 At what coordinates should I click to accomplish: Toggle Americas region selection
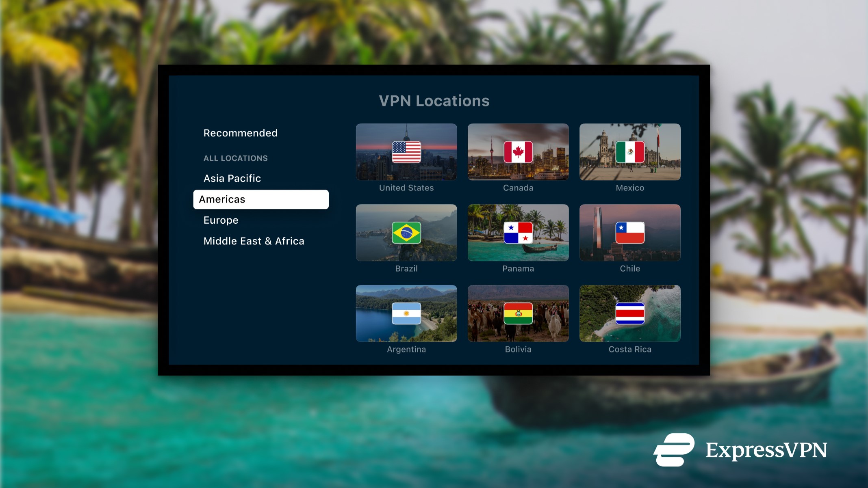(x=261, y=199)
